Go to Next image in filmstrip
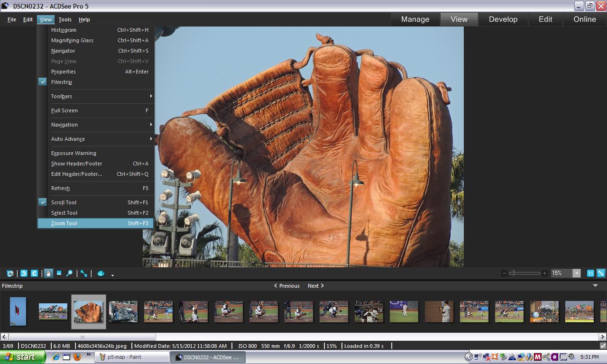 (x=315, y=286)
